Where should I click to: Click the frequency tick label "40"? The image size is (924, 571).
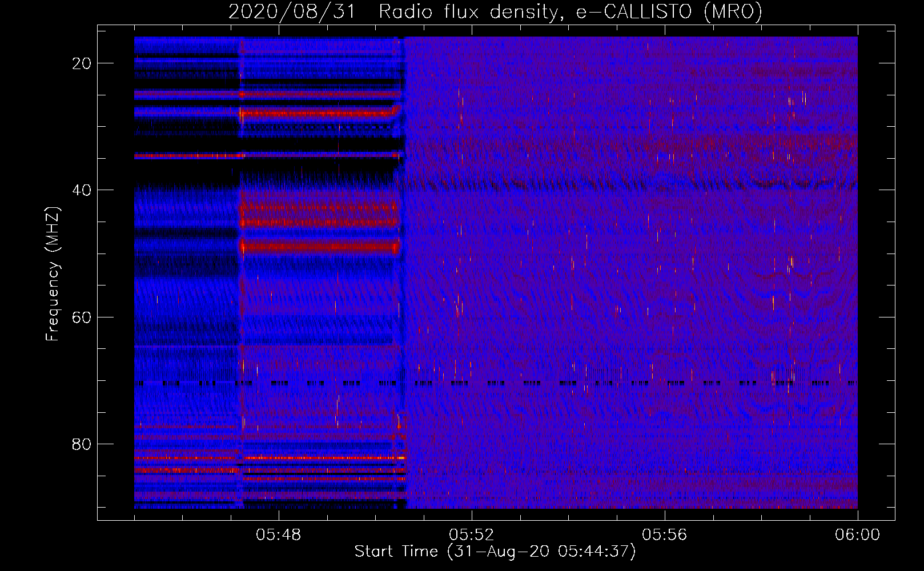pyautogui.click(x=82, y=190)
